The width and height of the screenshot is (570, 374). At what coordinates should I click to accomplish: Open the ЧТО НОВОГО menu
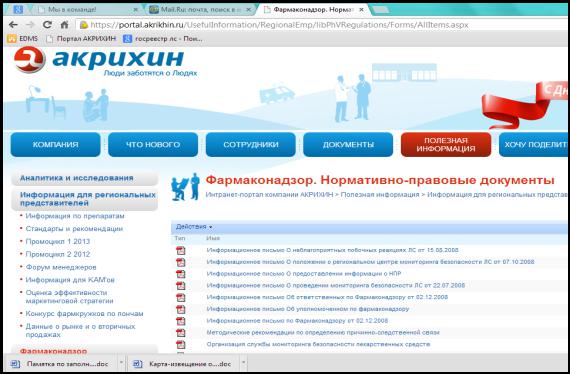coord(153,145)
